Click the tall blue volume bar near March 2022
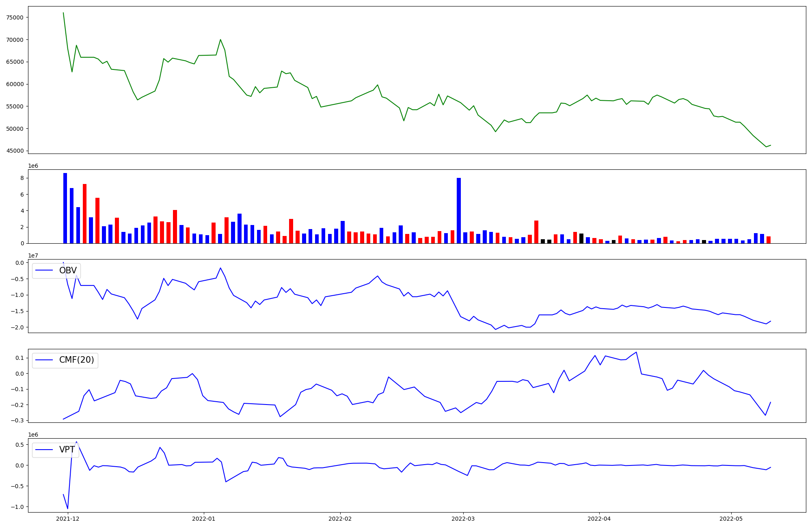The width and height of the screenshot is (812, 528). point(459,210)
